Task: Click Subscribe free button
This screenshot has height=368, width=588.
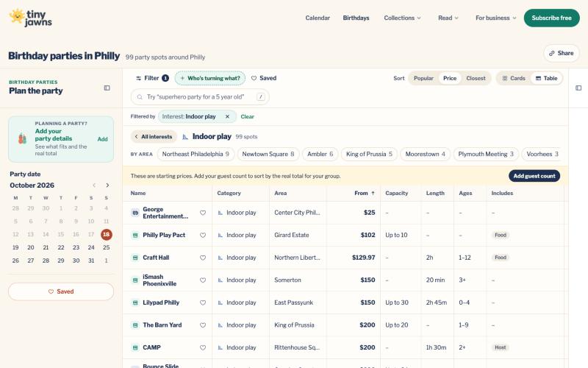Action: [x=552, y=18]
